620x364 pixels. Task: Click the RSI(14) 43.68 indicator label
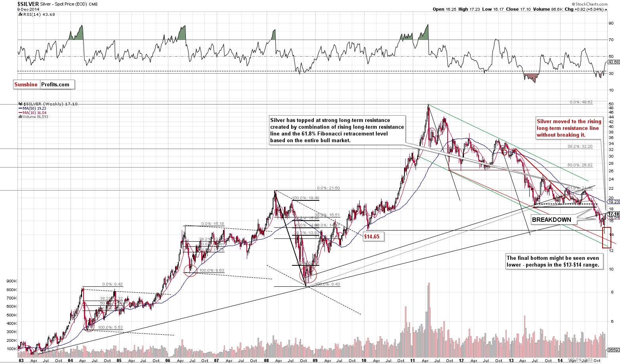pos(37,14)
